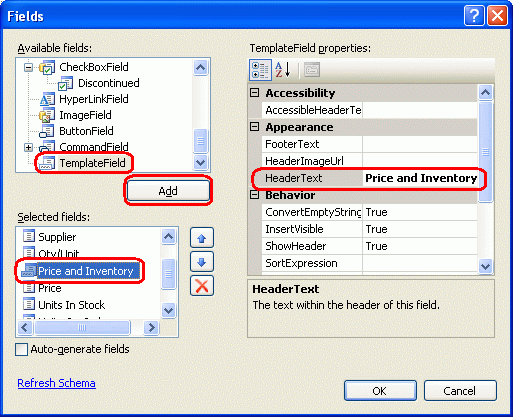Click the Units In Stock field icon
This screenshot has width=513, height=417.
(x=29, y=304)
